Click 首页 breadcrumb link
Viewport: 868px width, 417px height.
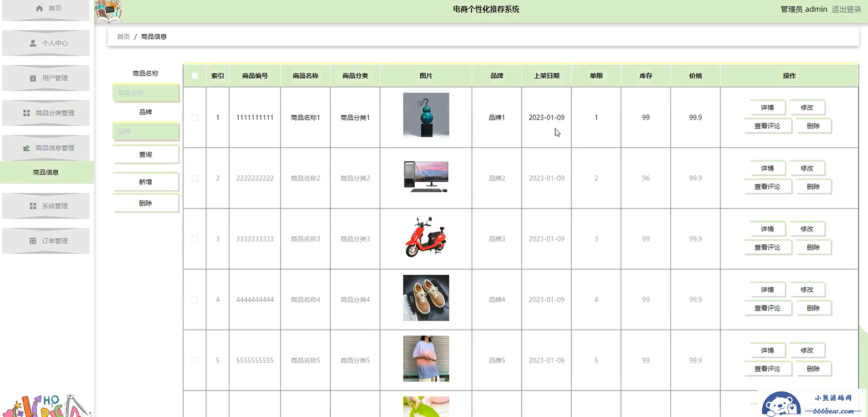(123, 37)
